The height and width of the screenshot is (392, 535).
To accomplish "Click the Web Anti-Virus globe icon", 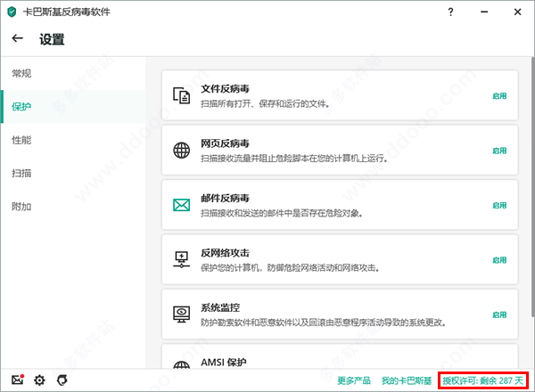I will (182, 151).
